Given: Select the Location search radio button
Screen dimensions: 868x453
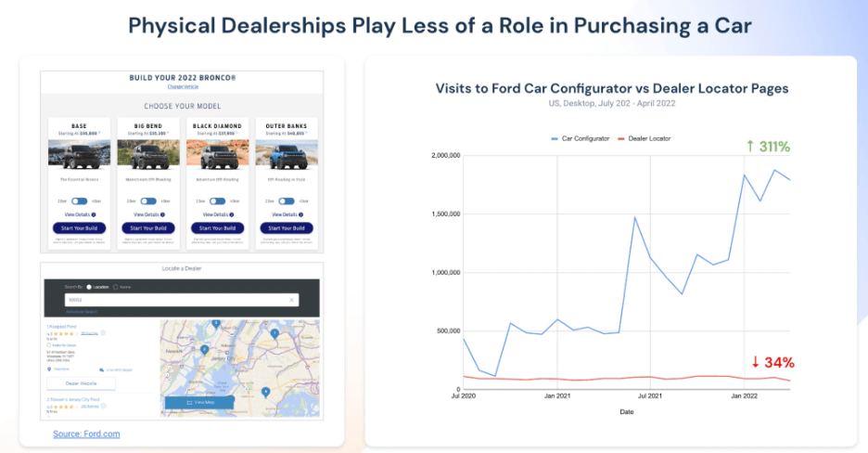Looking at the screenshot, I should click(x=87, y=287).
